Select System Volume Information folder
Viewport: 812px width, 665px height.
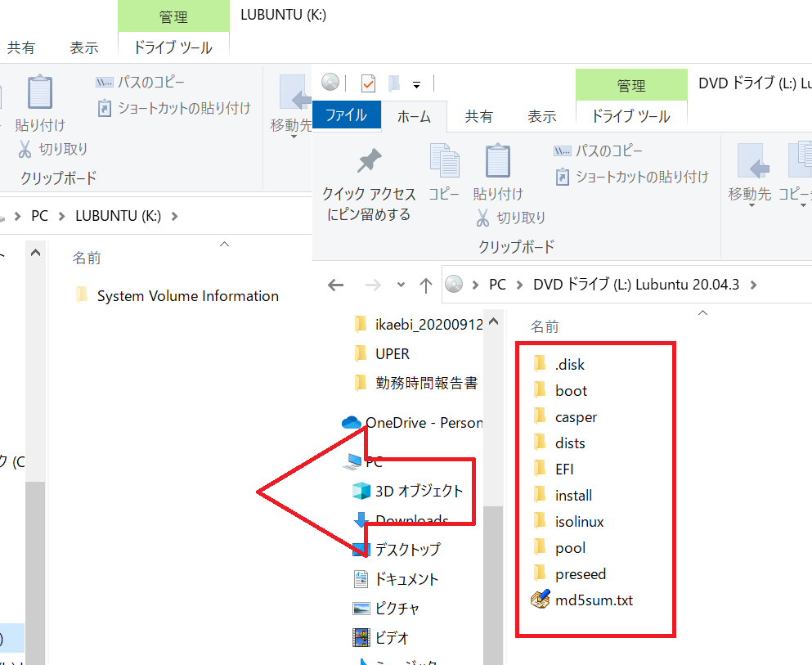tap(177, 296)
